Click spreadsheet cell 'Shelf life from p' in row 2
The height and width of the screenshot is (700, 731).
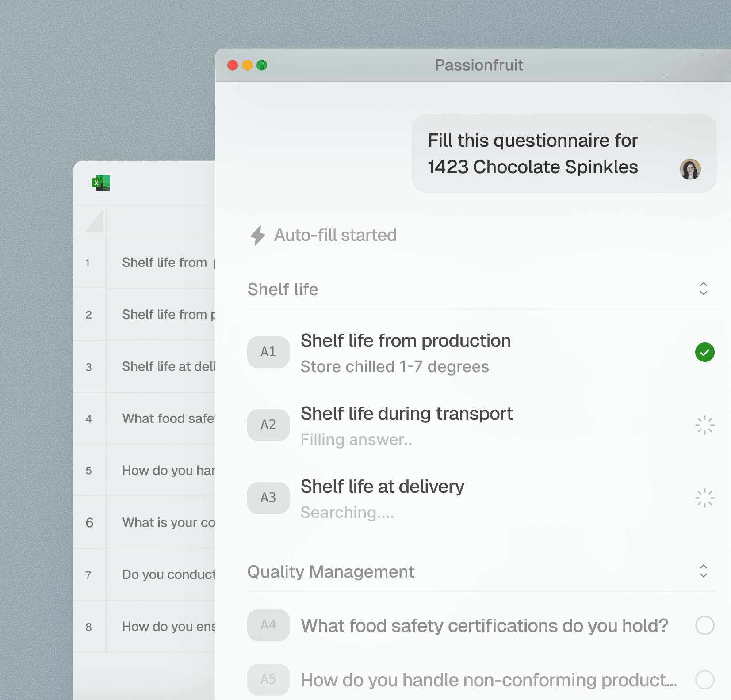(x=161, y=315)
